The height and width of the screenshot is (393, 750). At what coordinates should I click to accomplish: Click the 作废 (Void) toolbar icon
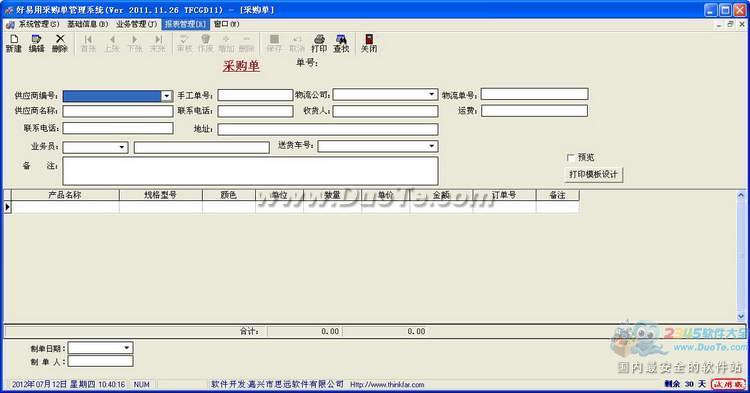pos(205,43)
